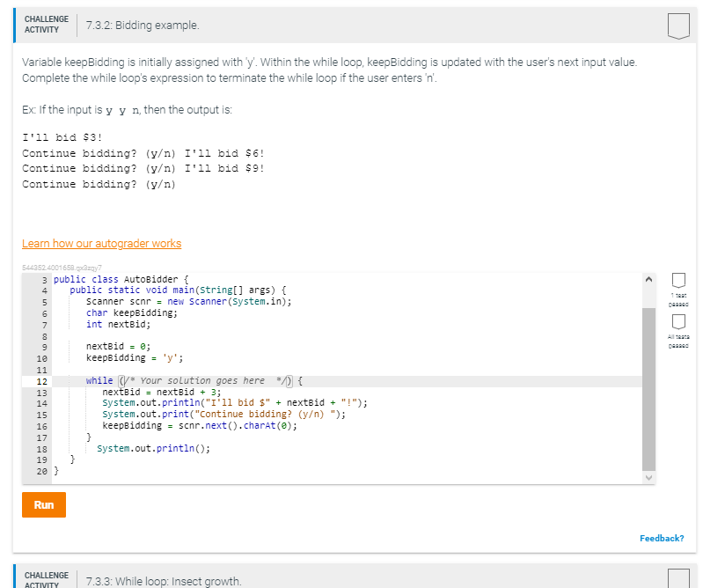Click the scrollbar down arrow in code editor

coord(649,476)
